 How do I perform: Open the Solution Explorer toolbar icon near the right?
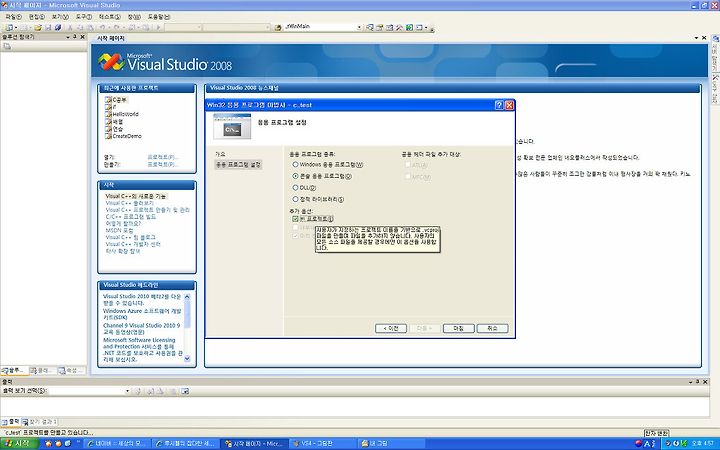click(x=370, y=28)
